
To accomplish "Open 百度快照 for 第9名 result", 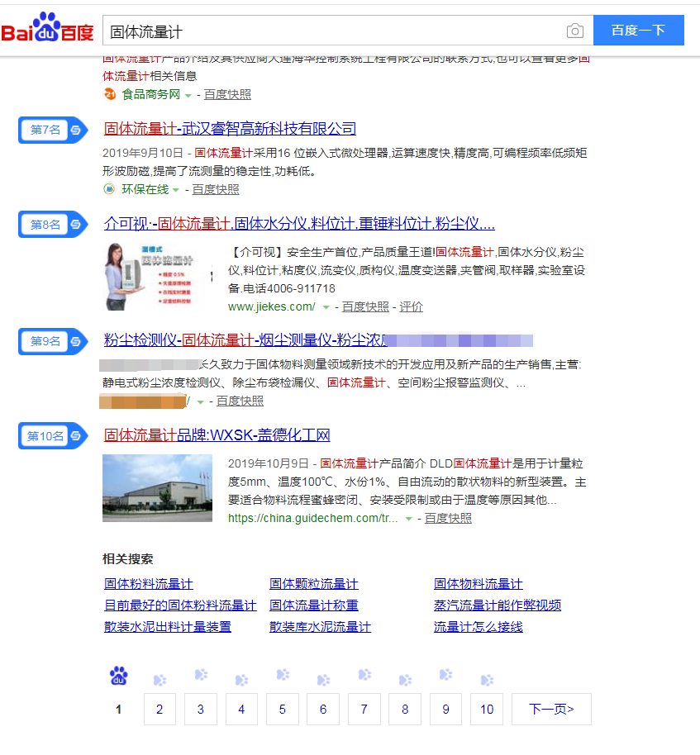I will (240, 401).
